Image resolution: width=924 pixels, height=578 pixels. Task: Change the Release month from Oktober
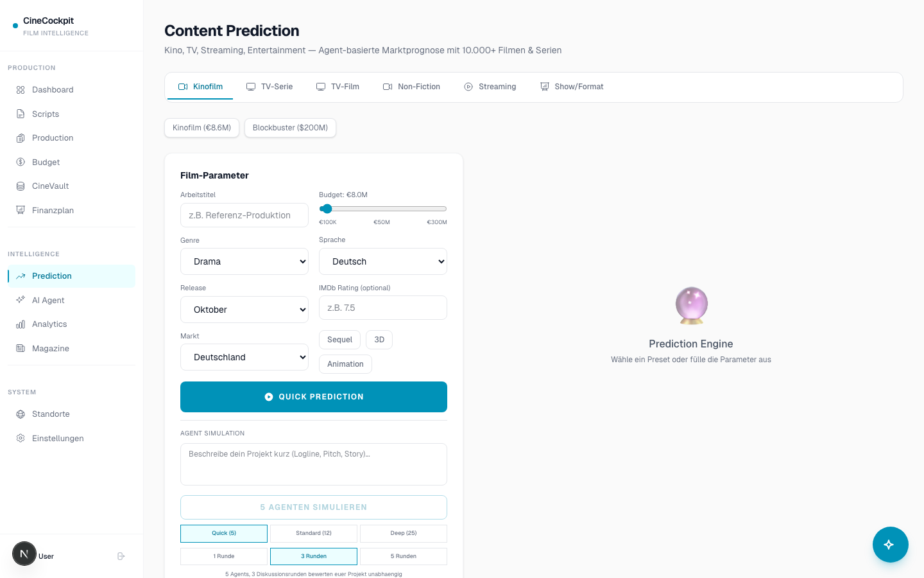tap(244, 310)
